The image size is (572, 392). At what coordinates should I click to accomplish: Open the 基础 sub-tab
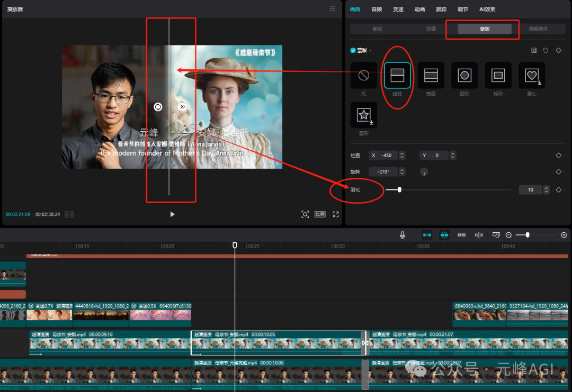[x=377, y=29]
